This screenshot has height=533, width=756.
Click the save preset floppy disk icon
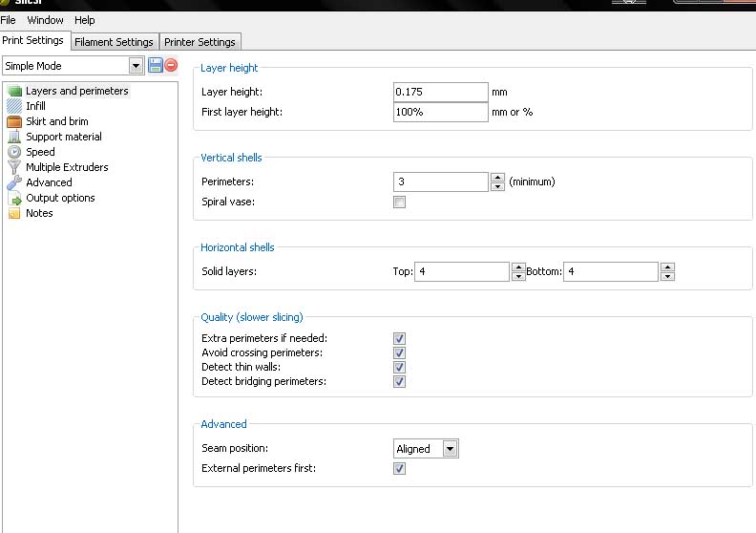(156, 65)
